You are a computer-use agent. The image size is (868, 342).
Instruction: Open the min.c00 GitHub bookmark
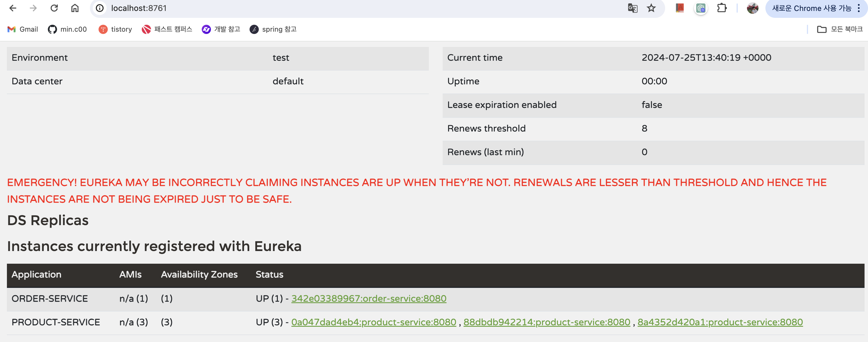[67, 29]
